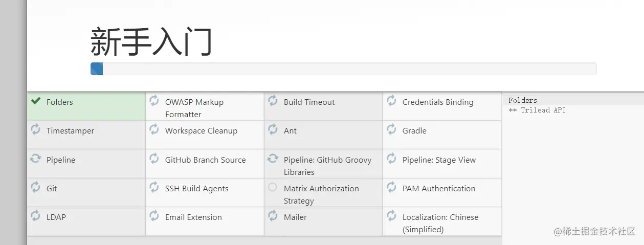
Task: Click the refresh icon next to Gradle
Action: pos(391,129)
